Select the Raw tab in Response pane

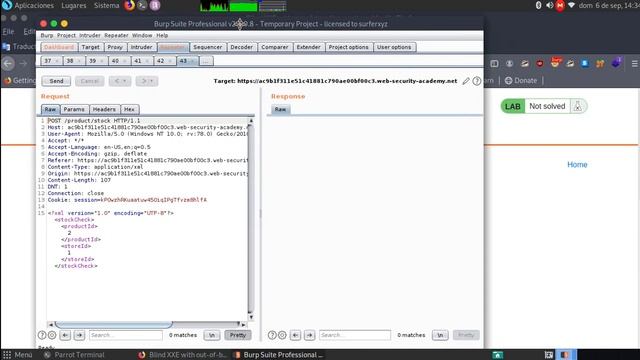[280, 109]
